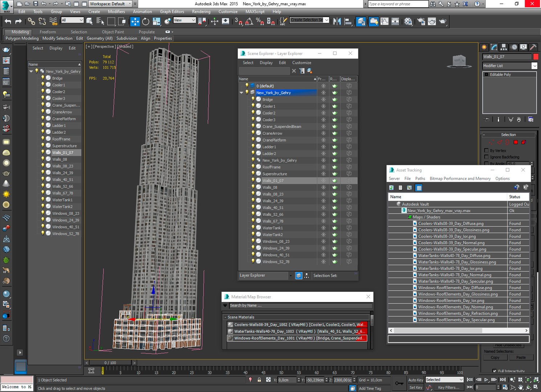Click the application MAX logo button
Screen dimensions: 541x392
pyautogui.click(x=7, y=7)
